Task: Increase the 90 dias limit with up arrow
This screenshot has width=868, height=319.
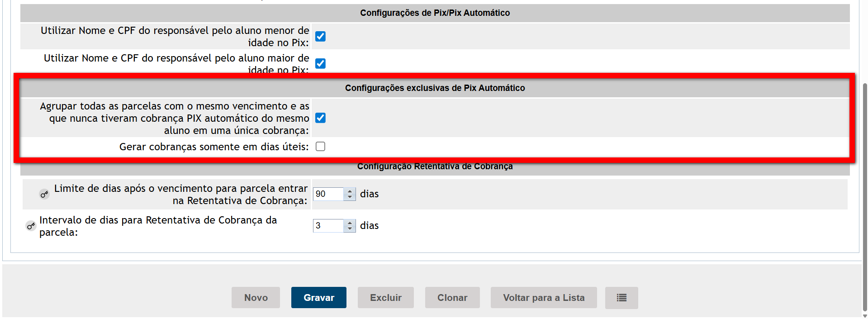Action: (350, 191)
